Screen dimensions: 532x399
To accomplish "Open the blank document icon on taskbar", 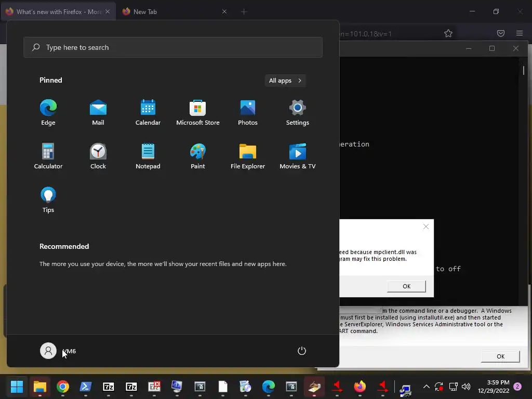I will (x=223, y=387).
